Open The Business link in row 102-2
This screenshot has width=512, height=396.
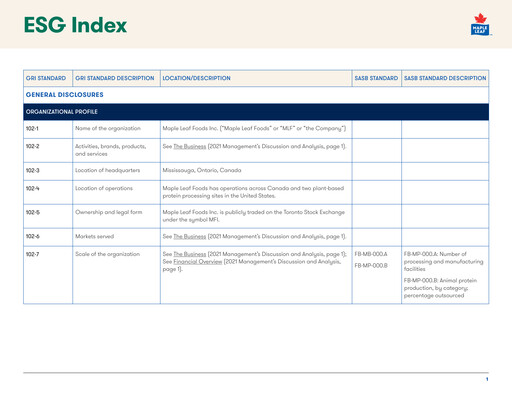190,146
